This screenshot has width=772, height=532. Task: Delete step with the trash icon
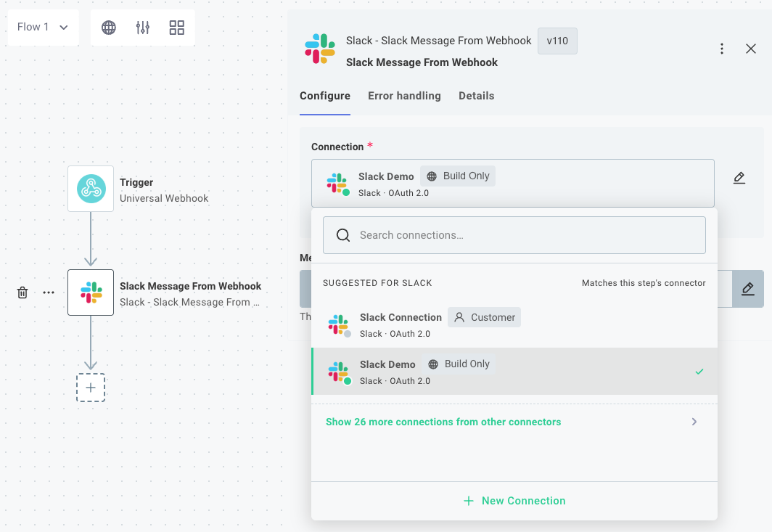click(22, 292)
